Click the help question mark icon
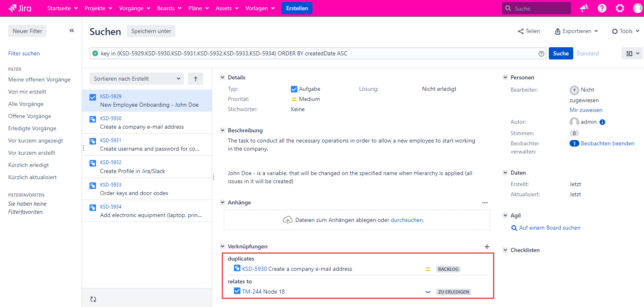Viewport: 644px width, 307px height. tap(602, 8)
